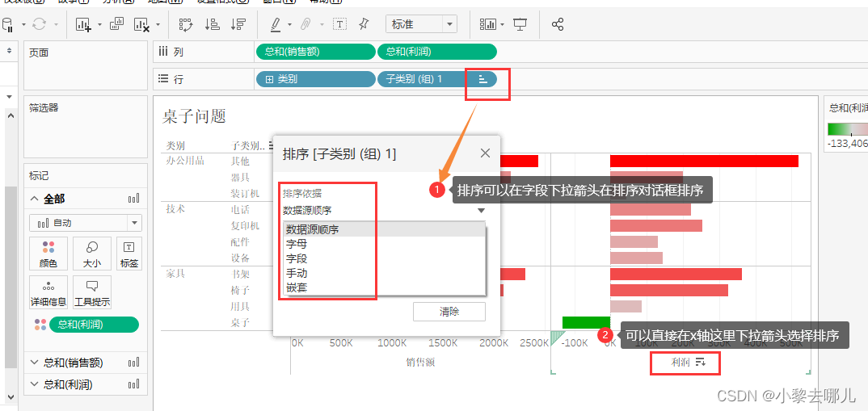This screenshot has height=411, width=868.
Task: Click the pause auto updates data icon
Action: pos(8,24)
